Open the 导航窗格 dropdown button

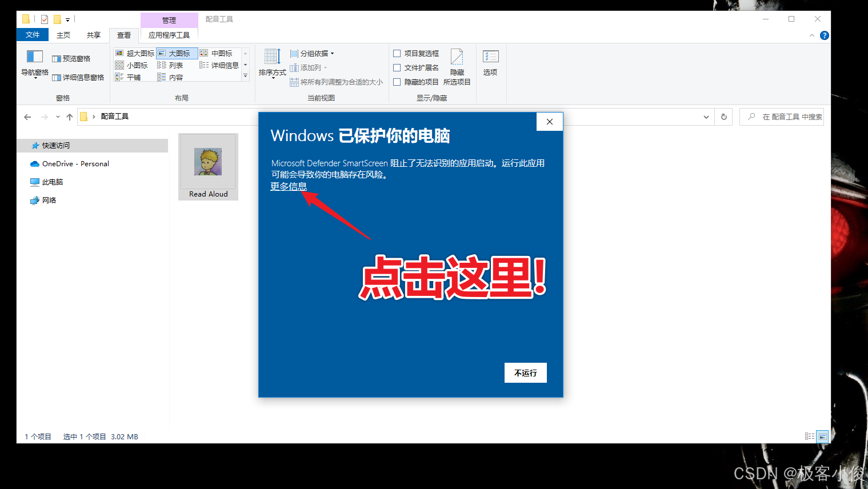35,64
